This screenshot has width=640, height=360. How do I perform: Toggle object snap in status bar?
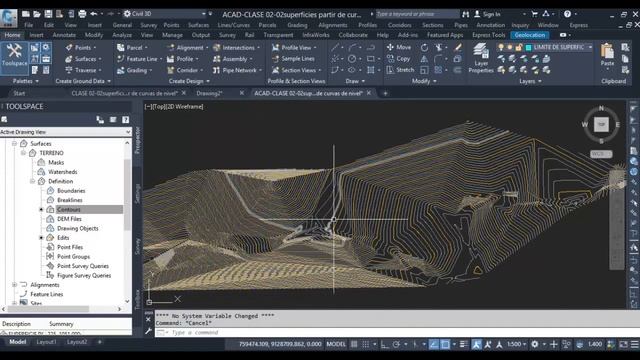(x=445, y=344)
